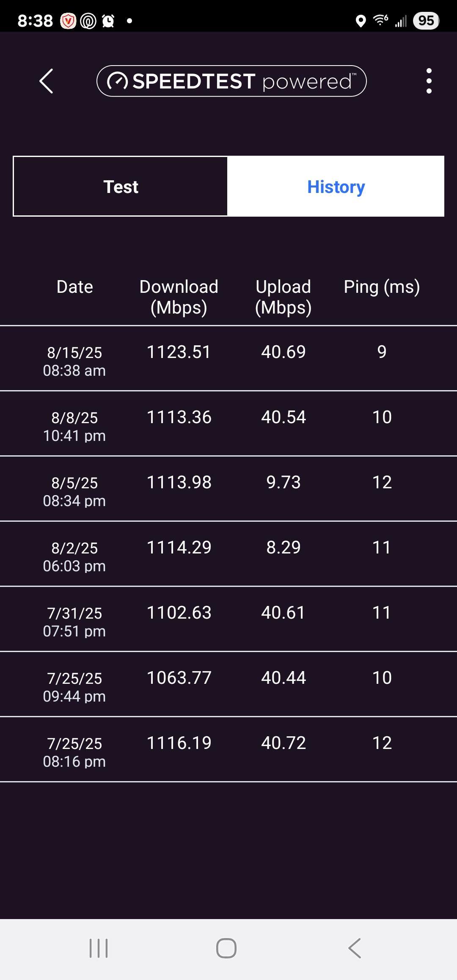Tap the Speedtest powered logo
The height and width of the screenshot is (980, 457).
tap(231, 81)
